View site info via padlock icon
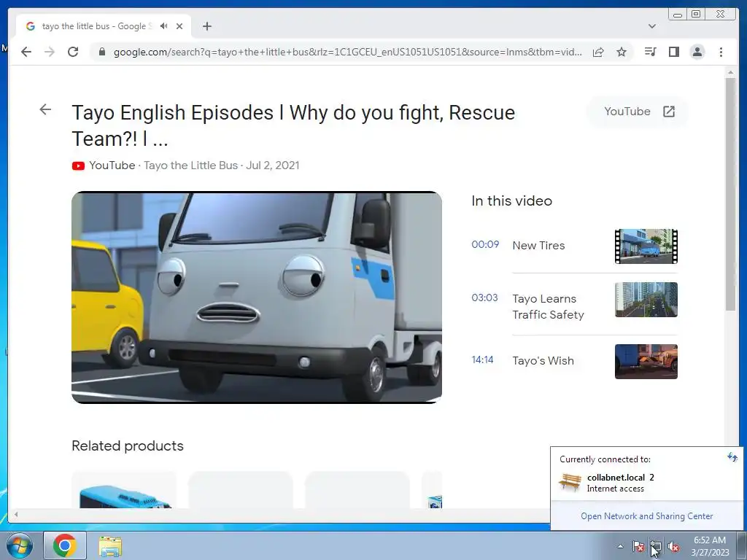Image resolution: width=747 pixels, height=560 pixels. pos(101,52)
